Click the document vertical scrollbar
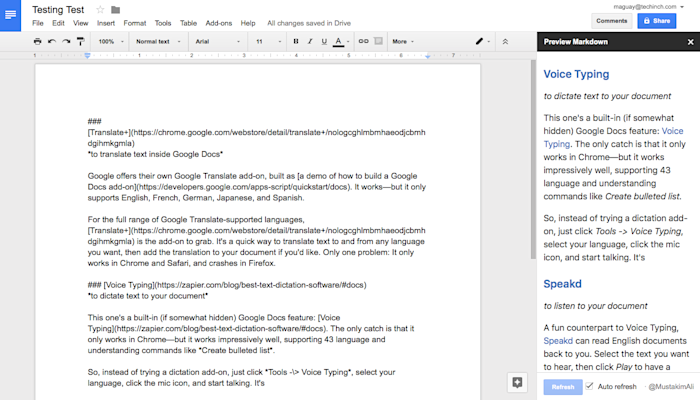The image size is (700, 400). pos(533,158)
